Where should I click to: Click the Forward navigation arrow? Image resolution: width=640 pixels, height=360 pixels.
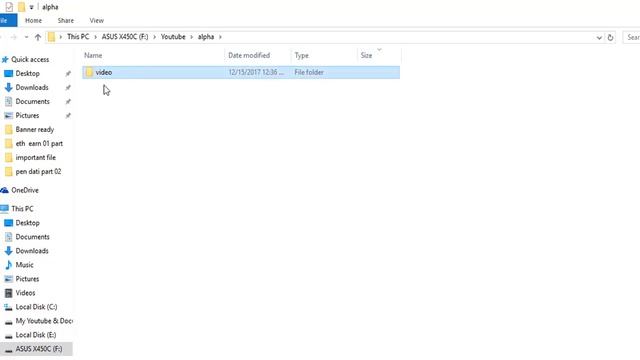click(13, 37)
